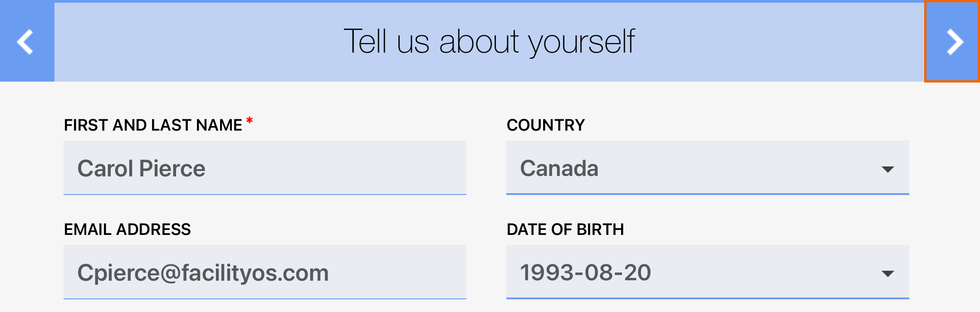Image resolution: width=980 pixels, height=312 pixels.
Task: Click the right chevron next arrow
Action: 954,42
